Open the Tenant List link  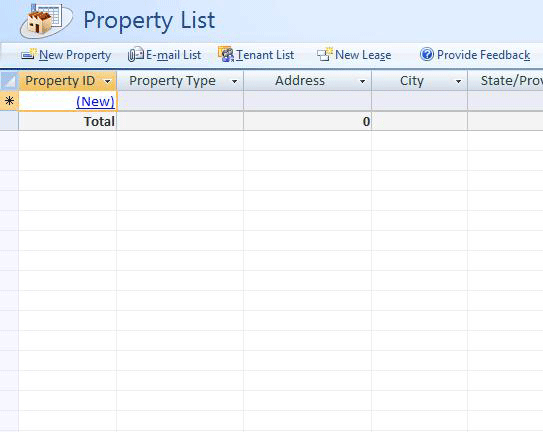tap(265, 55)
